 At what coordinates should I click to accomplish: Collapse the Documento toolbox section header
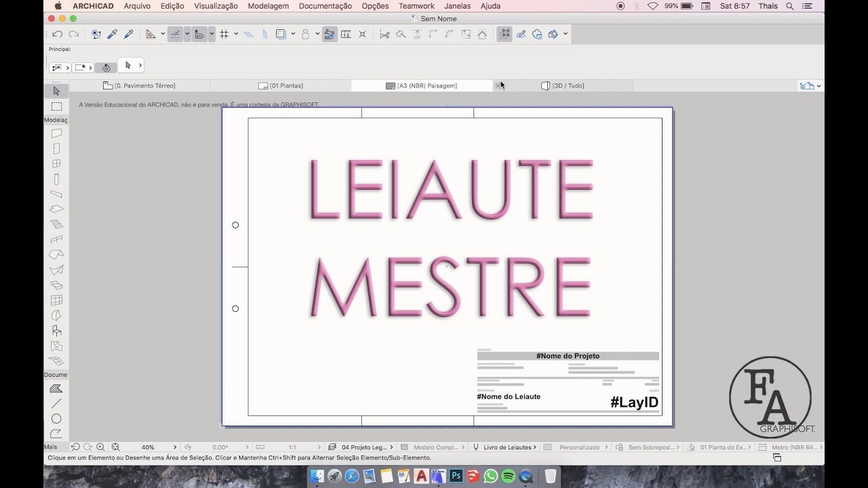tap(56, 374)
